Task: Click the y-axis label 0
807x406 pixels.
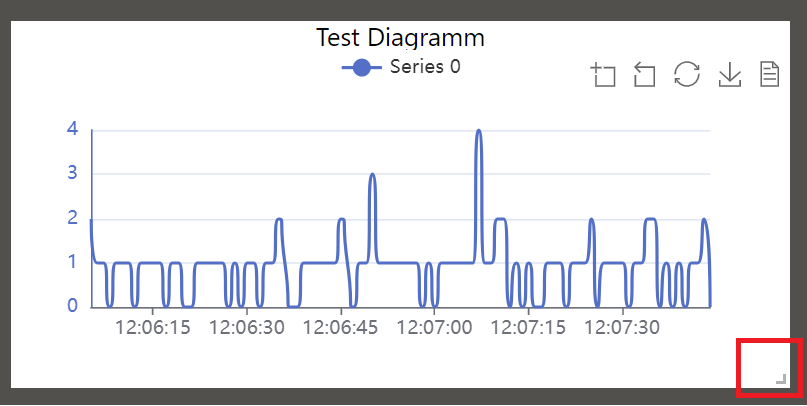Action: [x=72, y=306]
